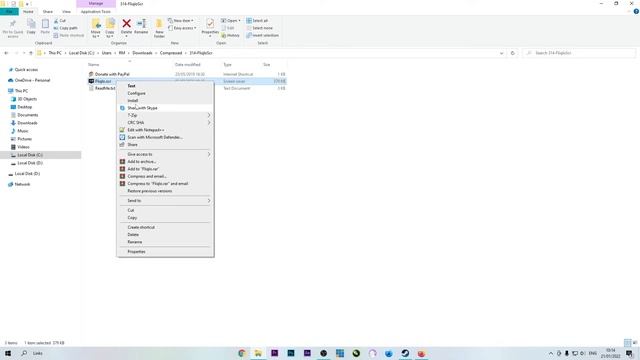Viewport: 640px width, 360px height.
Task: Switch to the Share ribbon tab
Action: point(47,12)
